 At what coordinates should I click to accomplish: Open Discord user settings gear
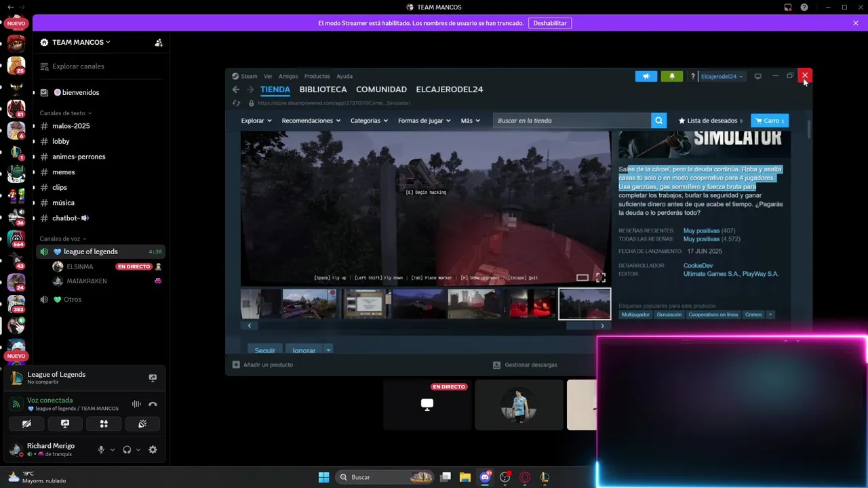click(153, 449)
